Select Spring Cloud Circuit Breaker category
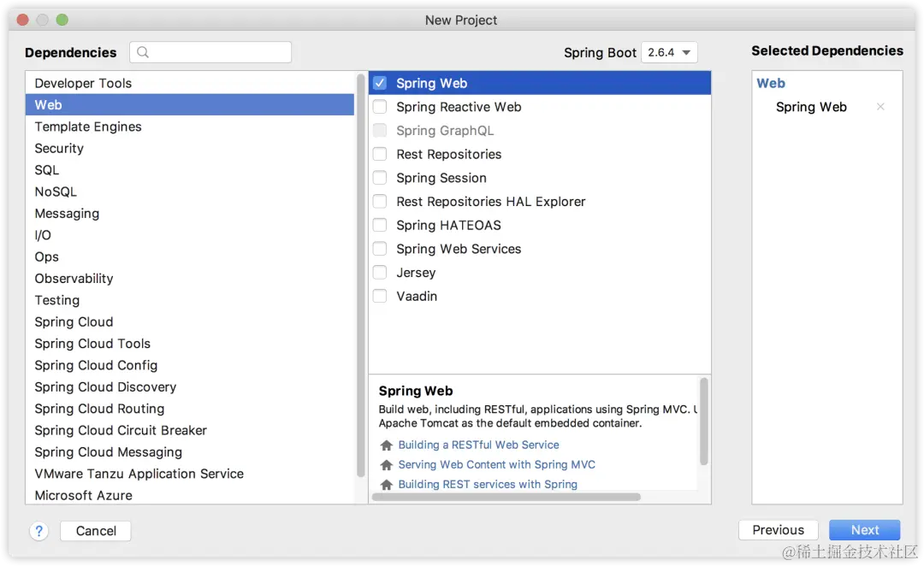The image size is (924, 566). point(190,431)
